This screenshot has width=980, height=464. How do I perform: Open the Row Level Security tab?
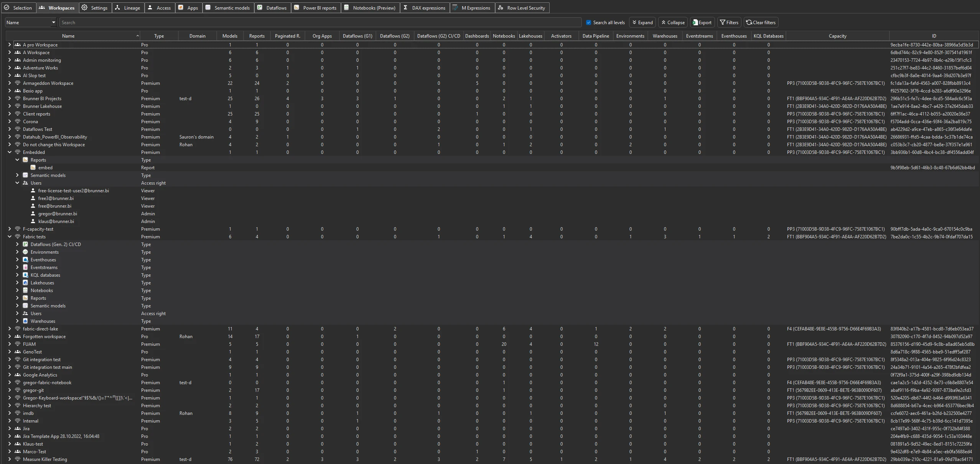[522, 8]
